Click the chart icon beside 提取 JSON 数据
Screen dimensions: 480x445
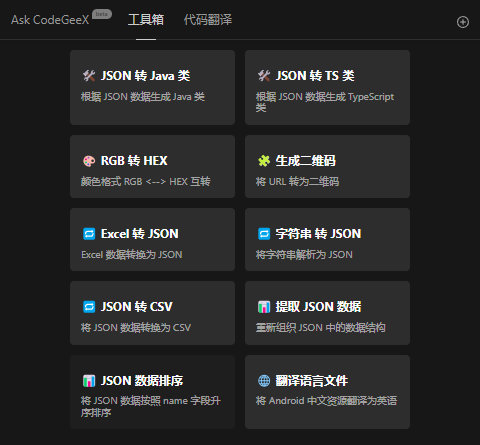coord(264,307)
